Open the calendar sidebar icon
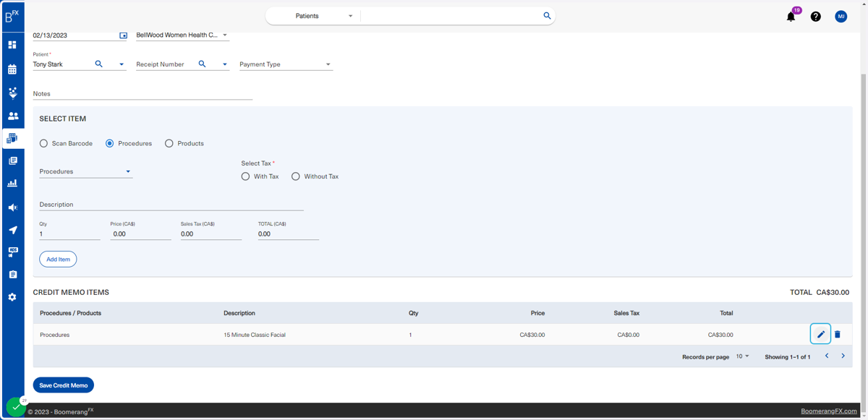Viewport: 868px width, 420px height. pyautogui.click(x=12, y=69)
